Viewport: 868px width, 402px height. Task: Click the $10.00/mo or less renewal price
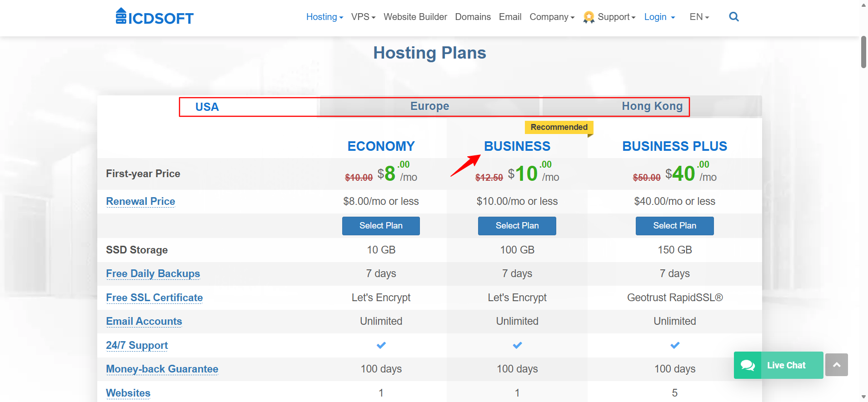coord(517,201)
